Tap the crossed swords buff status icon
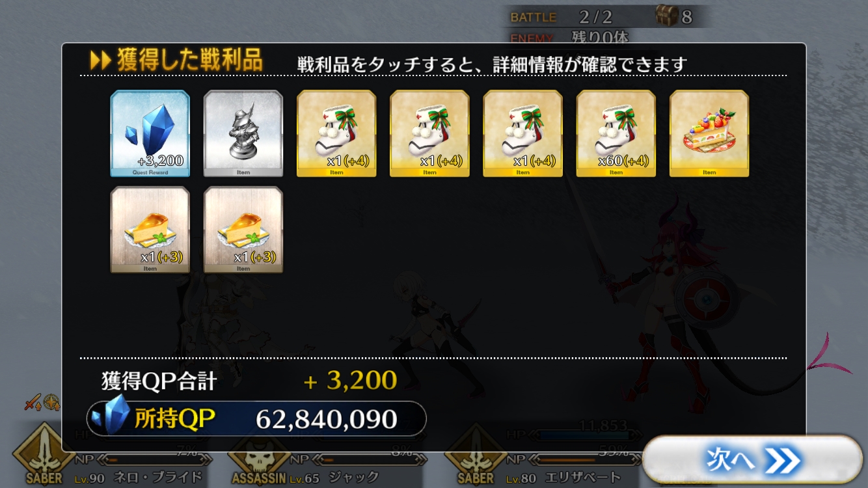This screenshot has width=868, height=488. 33,403
